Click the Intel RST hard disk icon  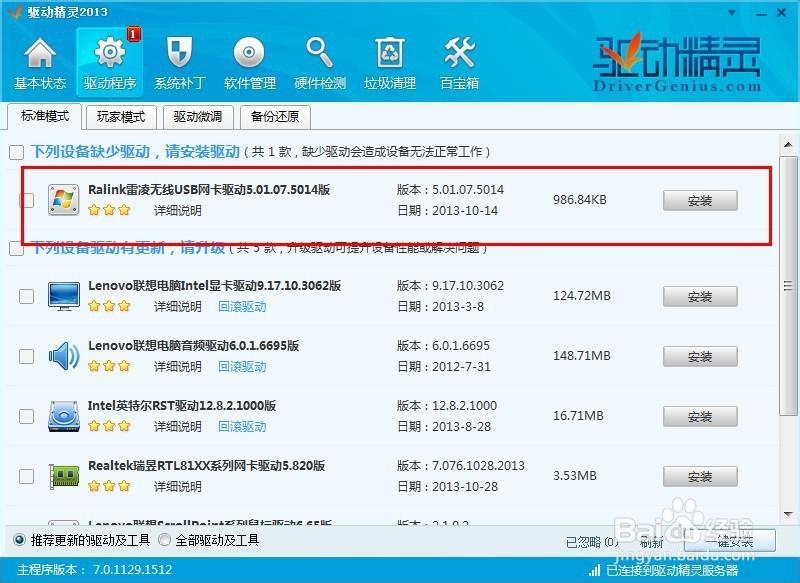point(64,416)
